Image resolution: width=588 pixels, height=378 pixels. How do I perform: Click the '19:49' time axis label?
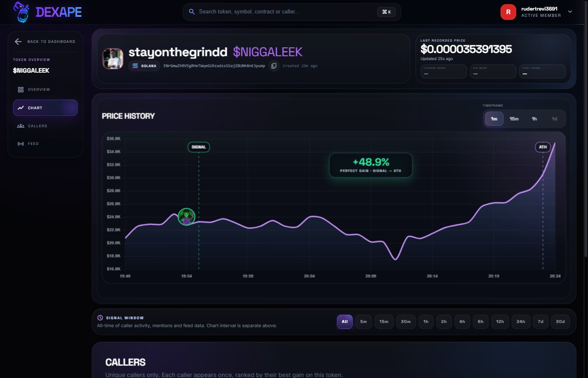pos(125,276)
